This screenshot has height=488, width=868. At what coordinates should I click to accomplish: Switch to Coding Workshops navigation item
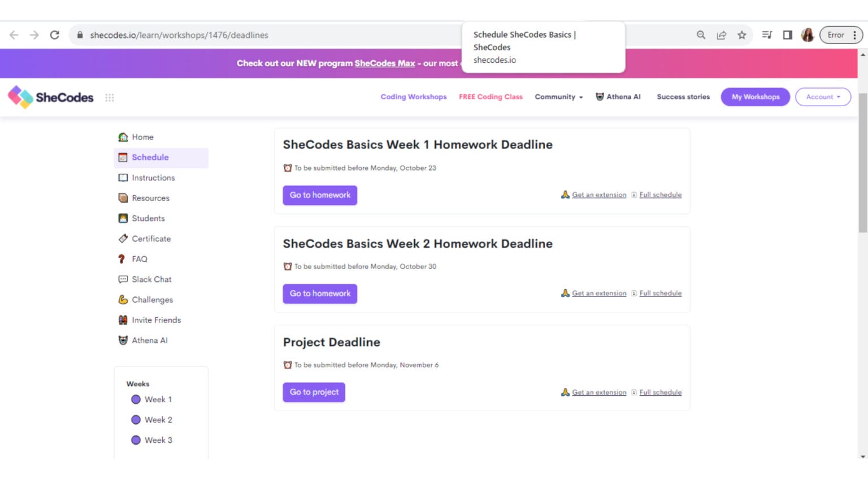coord(413,97)
